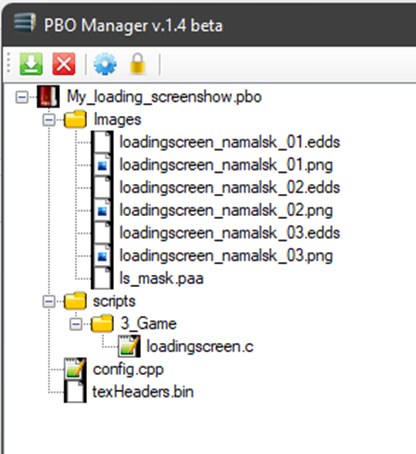The height and width of the screenshot is (454, 416).
Task: Select loadingscreen_namalsk_01.edds file
Action: pos(230,142)
